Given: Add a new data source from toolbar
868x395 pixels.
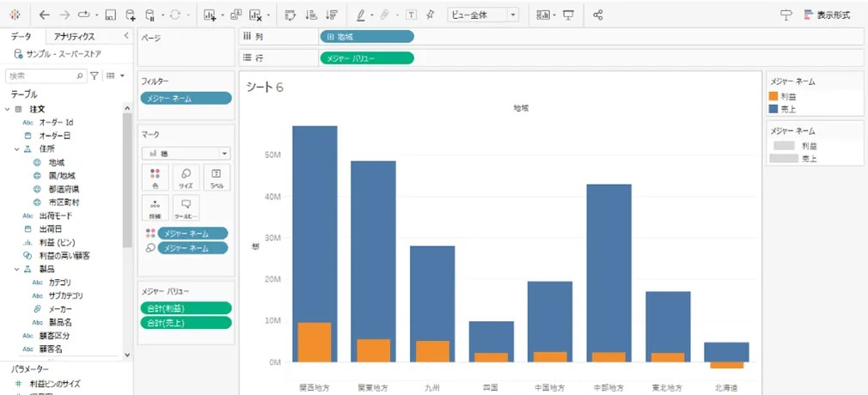Looking at the screenshot, I should (x=130, y=15).
